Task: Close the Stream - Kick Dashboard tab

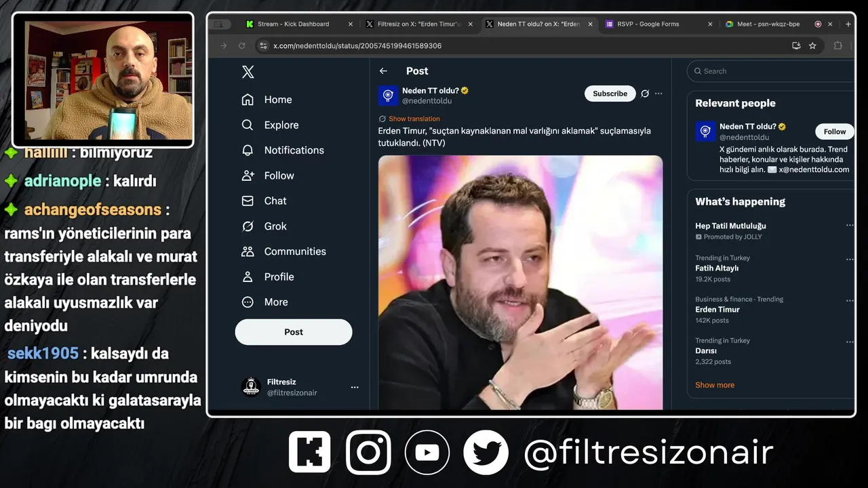Action: pyautogui.click(x=351, y=24)
